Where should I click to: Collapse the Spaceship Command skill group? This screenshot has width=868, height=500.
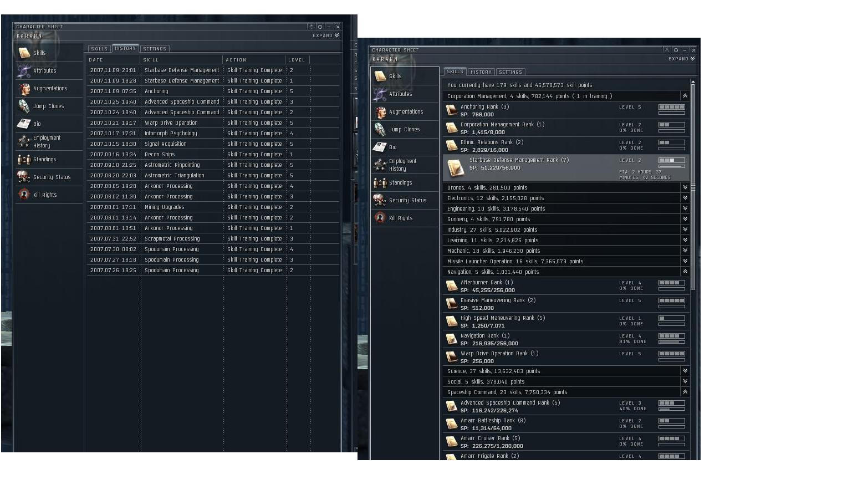685,392
